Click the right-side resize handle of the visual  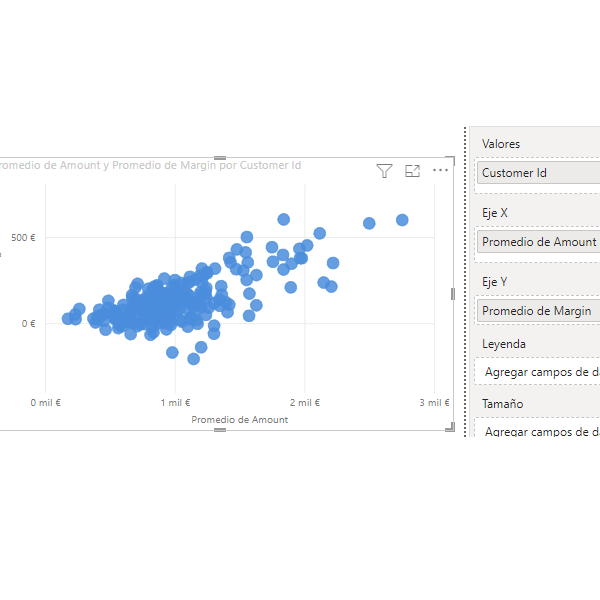click(x=453, y=294)
